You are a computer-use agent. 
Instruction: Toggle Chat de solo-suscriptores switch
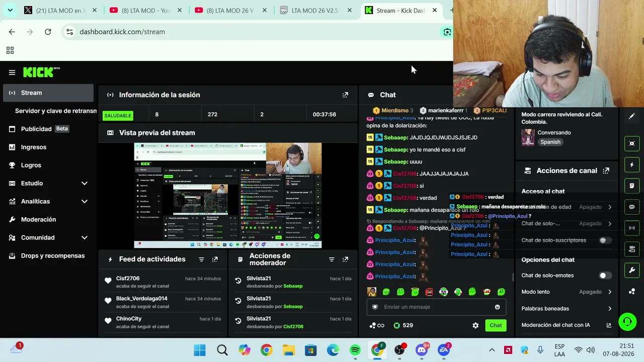pos(605,240)
